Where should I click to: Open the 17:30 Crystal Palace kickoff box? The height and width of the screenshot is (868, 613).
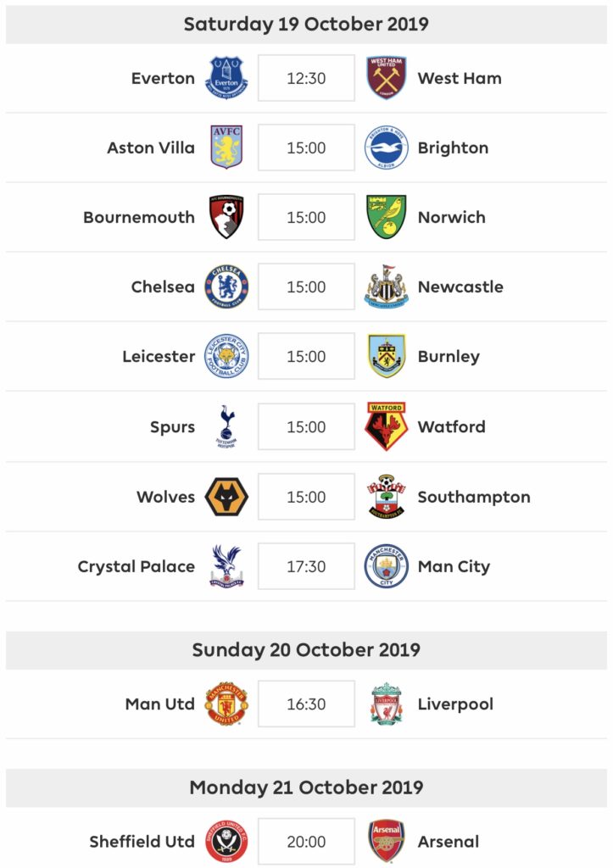(306, 565)
